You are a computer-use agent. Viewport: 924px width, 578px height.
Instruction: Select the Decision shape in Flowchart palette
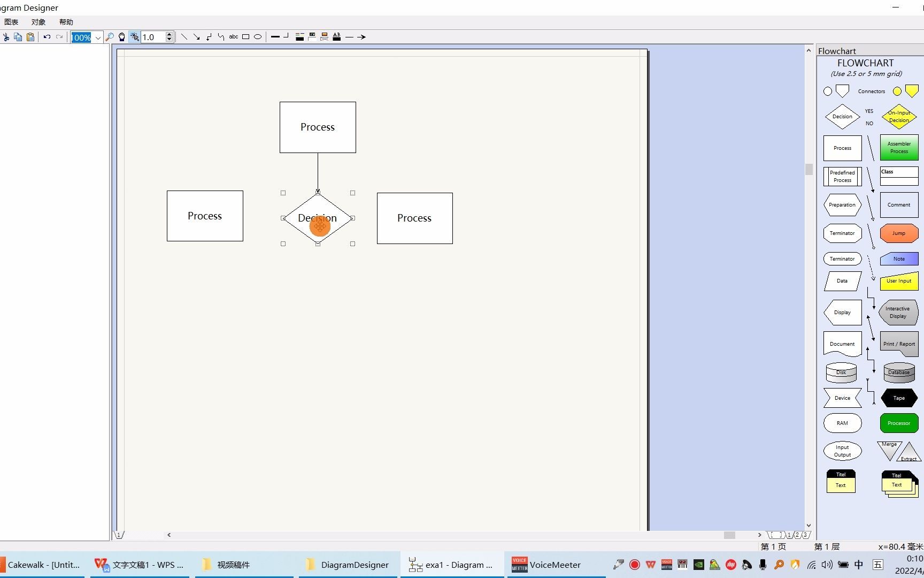pyautogui.click(x=842, y=117)
